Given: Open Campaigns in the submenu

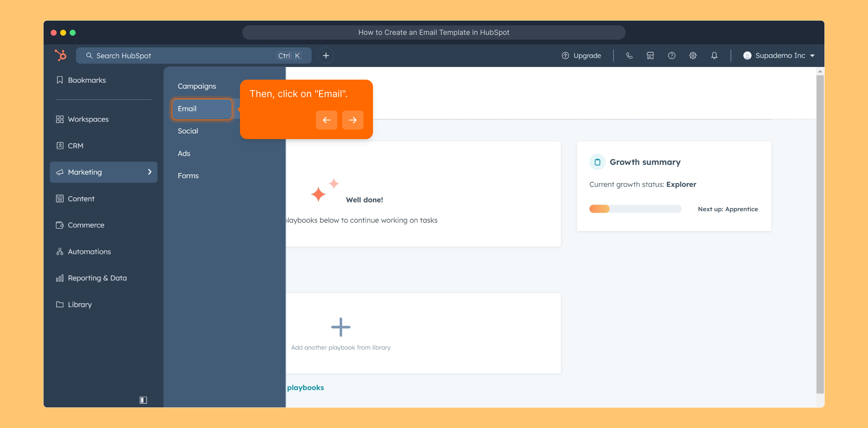Looking at the screenshot, I should coord(197,86).
